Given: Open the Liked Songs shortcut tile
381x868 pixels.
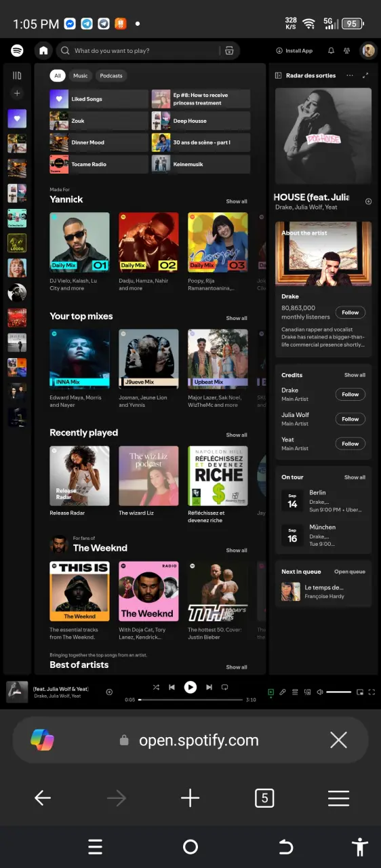Looking at the screenshot, I should pyautogui.click(x=99, y=99).
